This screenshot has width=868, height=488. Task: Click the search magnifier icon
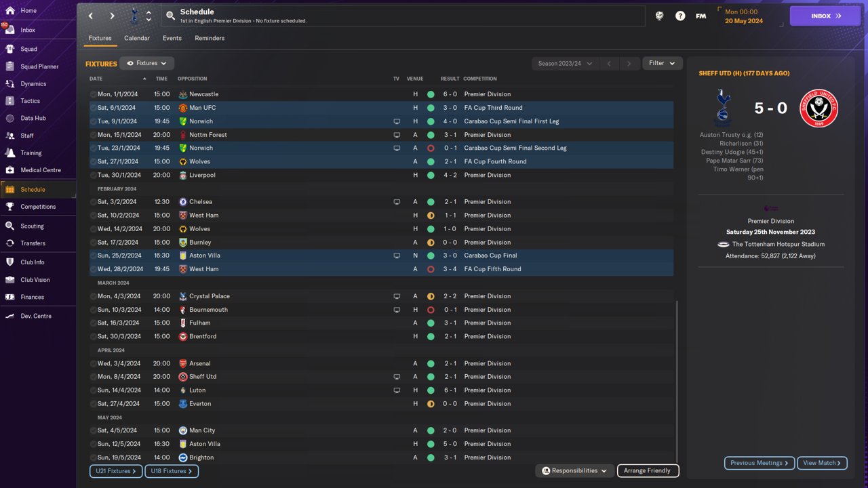(x=170, y=16)
